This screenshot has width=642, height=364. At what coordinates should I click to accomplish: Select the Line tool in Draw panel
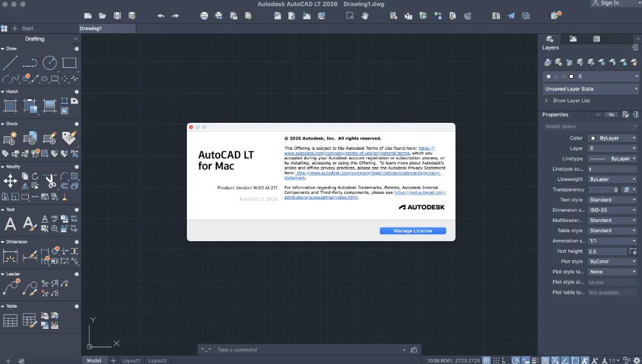click(10, 63)
